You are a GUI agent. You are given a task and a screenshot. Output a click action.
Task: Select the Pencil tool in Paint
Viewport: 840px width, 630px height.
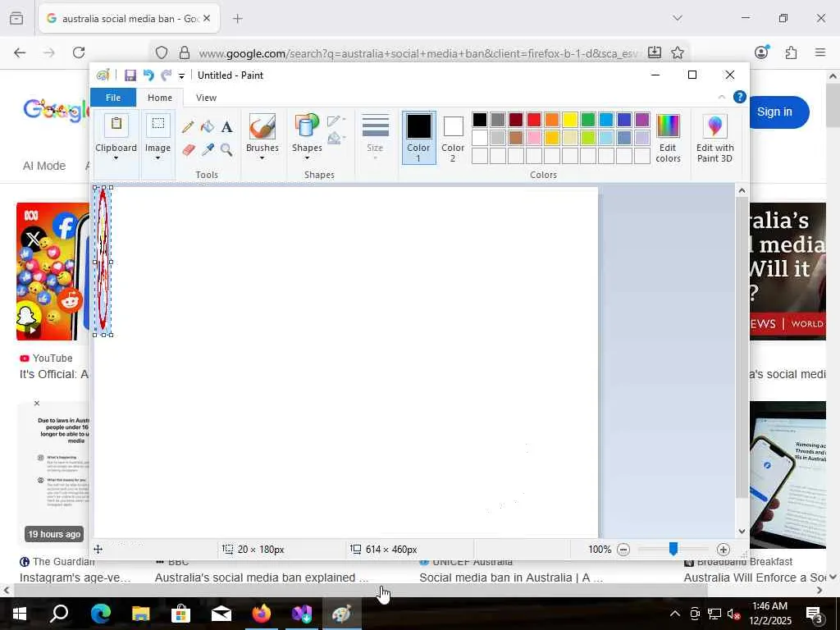point(188,127)
